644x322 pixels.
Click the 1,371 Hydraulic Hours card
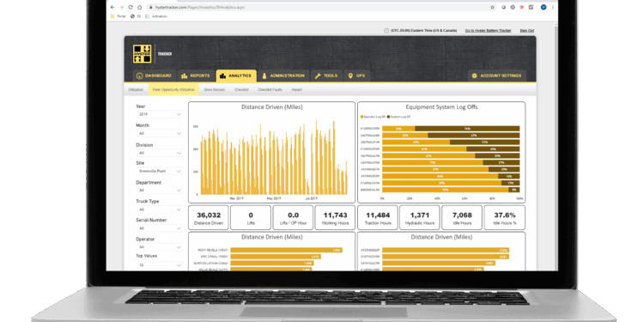coord(420,218)
